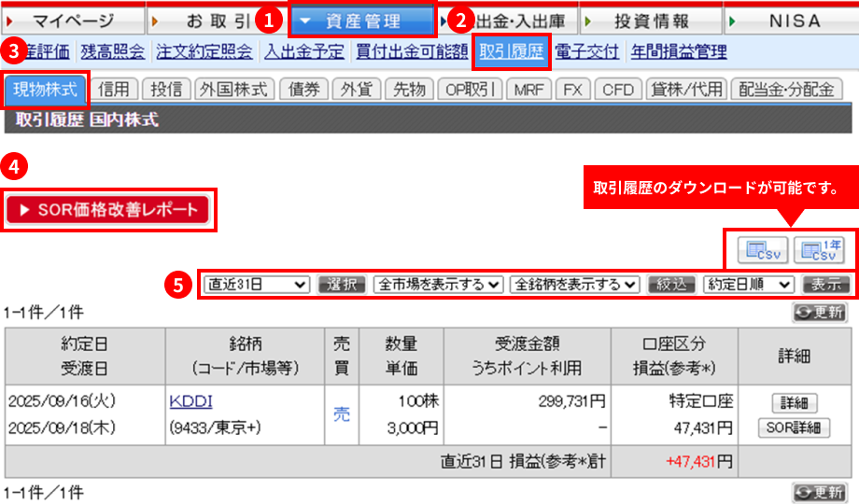
Task: Open SOR詳細 for the KDDI trade
Action: click(794, 428)
